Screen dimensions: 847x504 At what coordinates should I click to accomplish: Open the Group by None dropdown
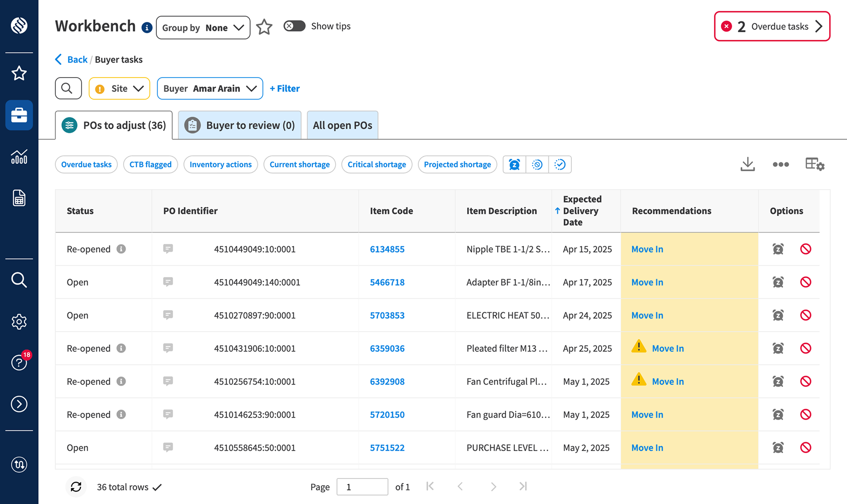(x=203, y=28)
